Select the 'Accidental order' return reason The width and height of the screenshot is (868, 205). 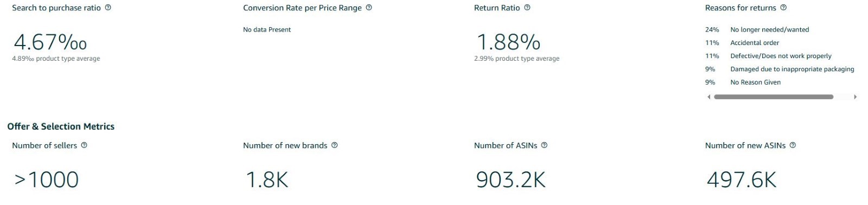(x=755, y=43)
